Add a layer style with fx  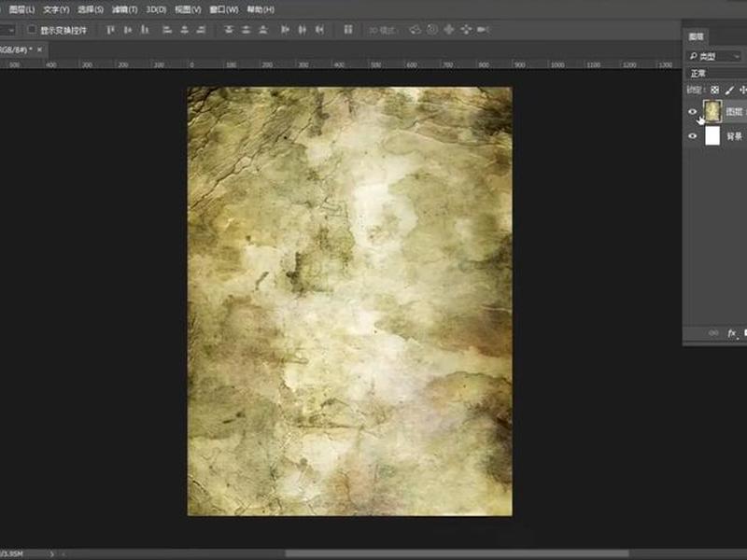point(732,333)
